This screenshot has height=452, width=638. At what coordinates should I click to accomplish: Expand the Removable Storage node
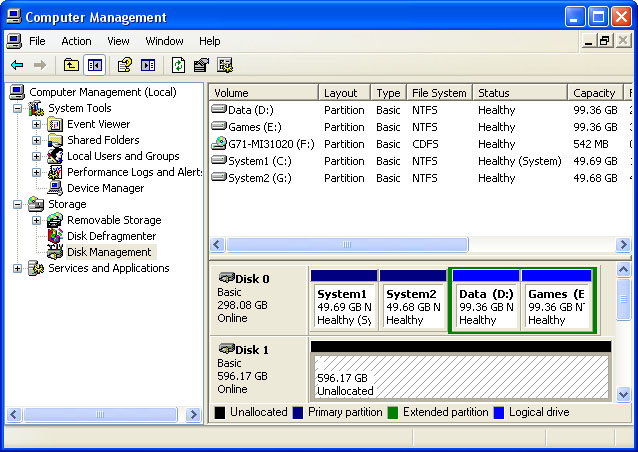tap(36, 220)
